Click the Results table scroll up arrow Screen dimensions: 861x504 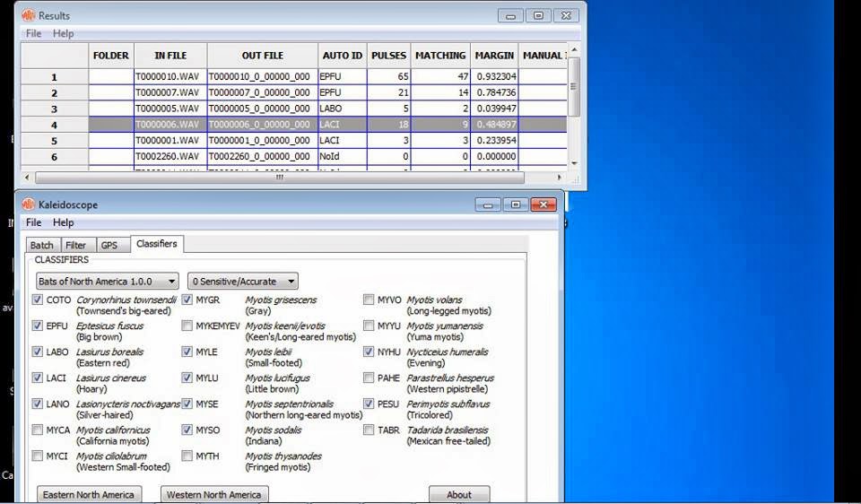[574, 50]
